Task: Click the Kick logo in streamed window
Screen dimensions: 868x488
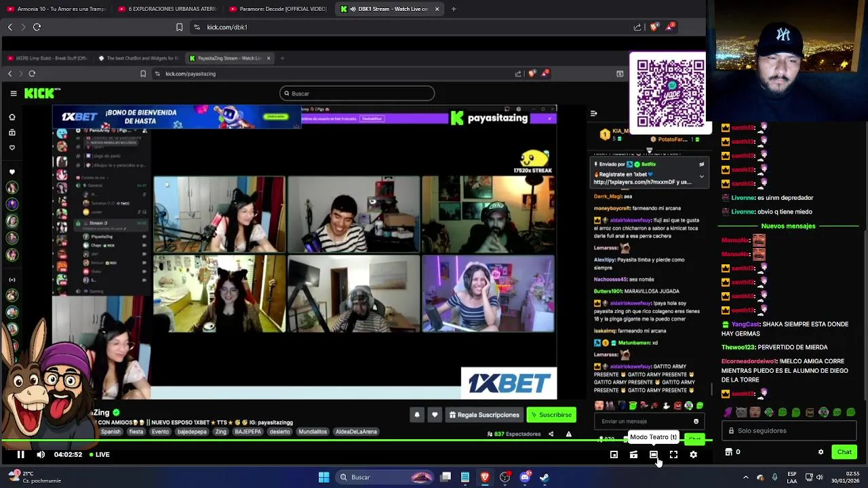Action: (x=42, y=94)
